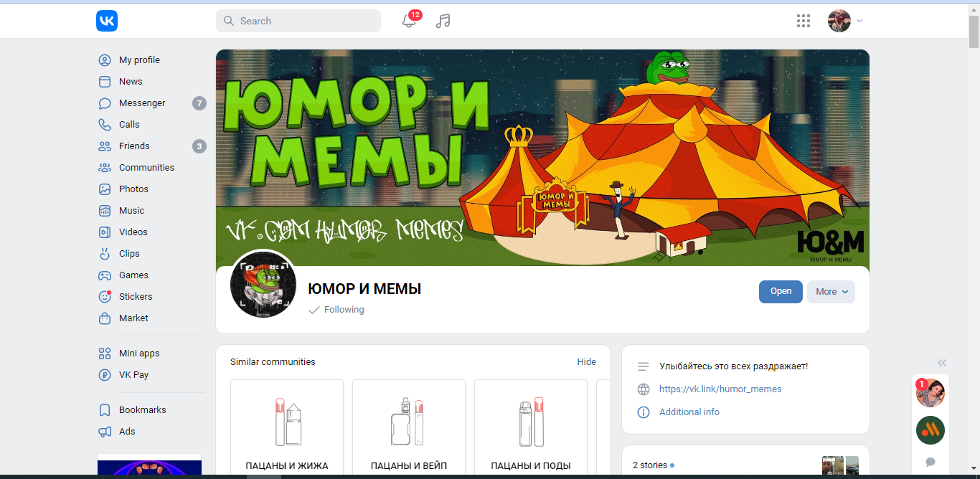Click the Search field
980x479 pixels.
298,21
